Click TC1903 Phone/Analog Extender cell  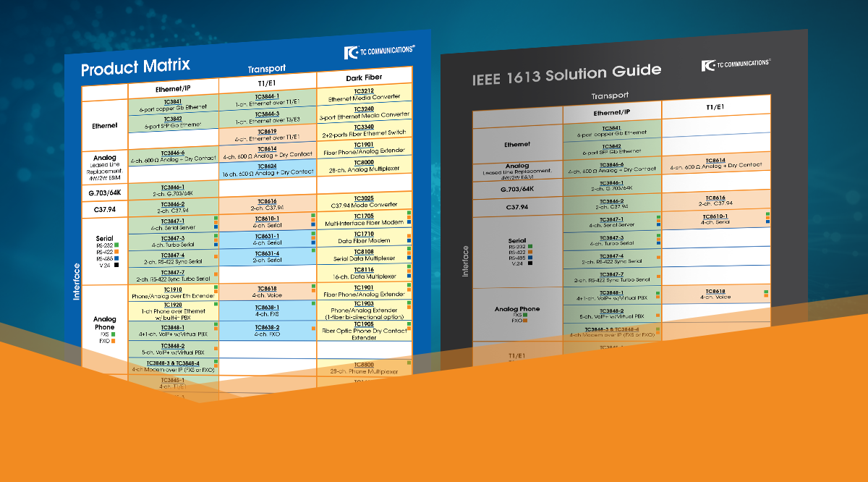coord(364,310)
